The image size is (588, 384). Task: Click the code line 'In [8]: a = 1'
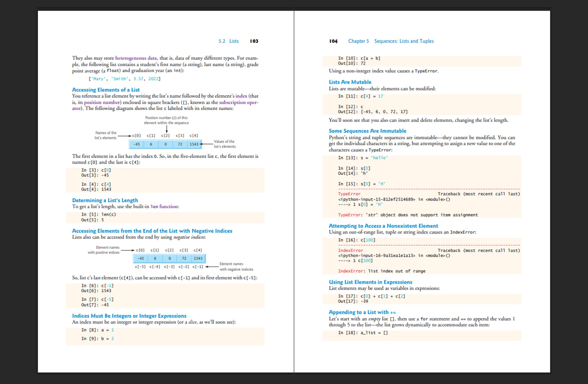tap(98, 330)
